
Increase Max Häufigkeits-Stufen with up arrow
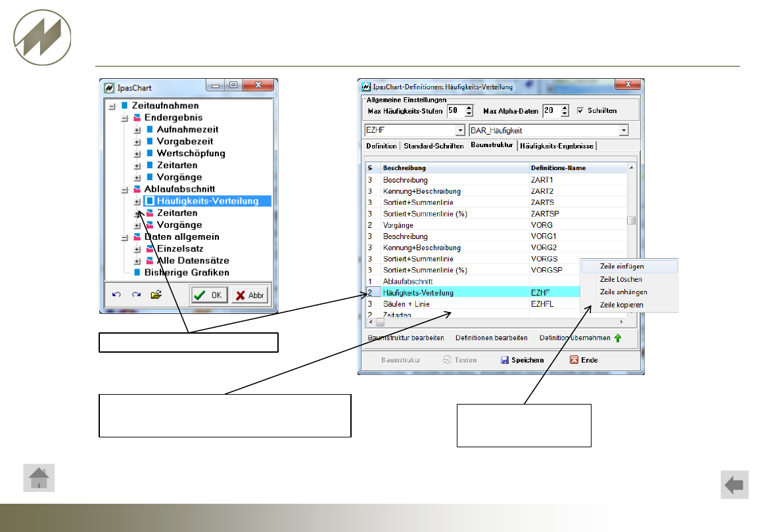click(469, 108)
